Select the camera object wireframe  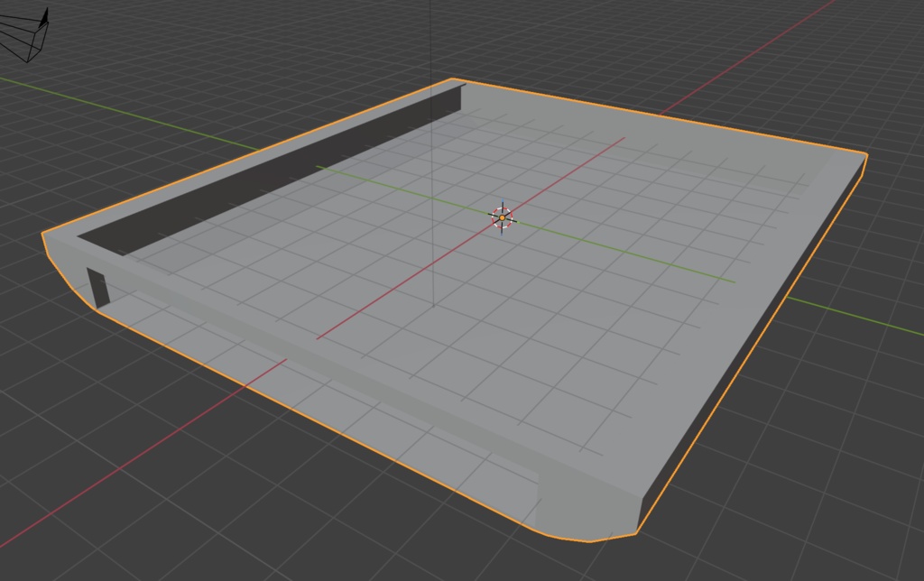[23, 34]
